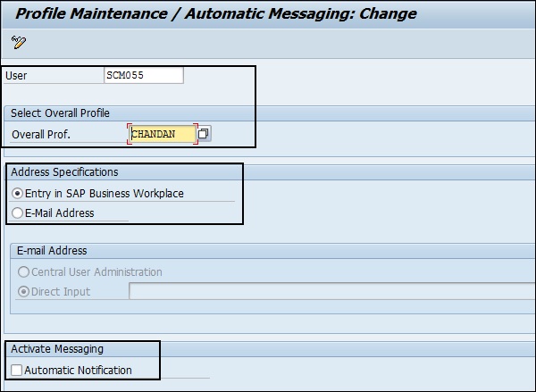Click the "Automatic Notification" label text
Image resolution: width=536 pixels, height=392 pixels.
[79, 370]
